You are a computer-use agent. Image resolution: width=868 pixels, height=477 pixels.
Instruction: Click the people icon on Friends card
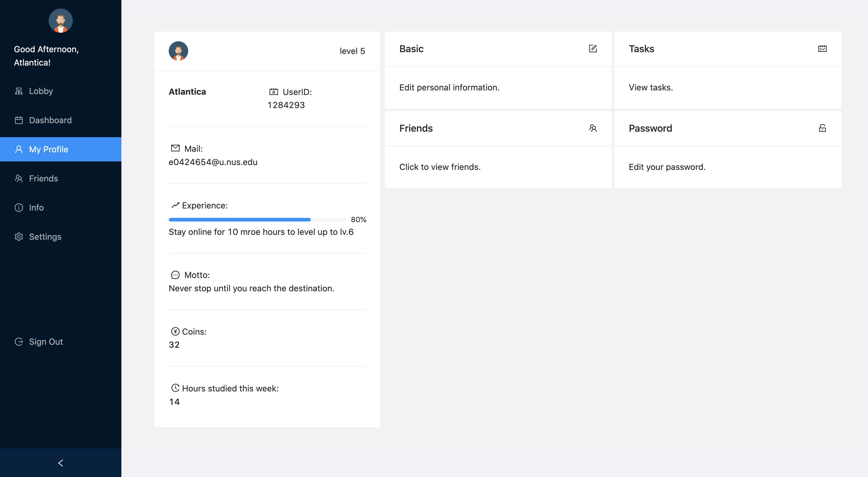click(593, 128)
